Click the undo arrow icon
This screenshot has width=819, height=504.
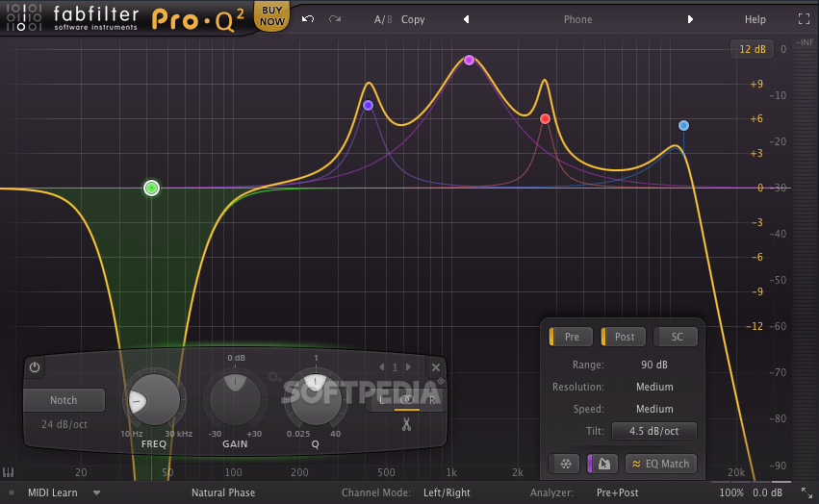(308, 19)
